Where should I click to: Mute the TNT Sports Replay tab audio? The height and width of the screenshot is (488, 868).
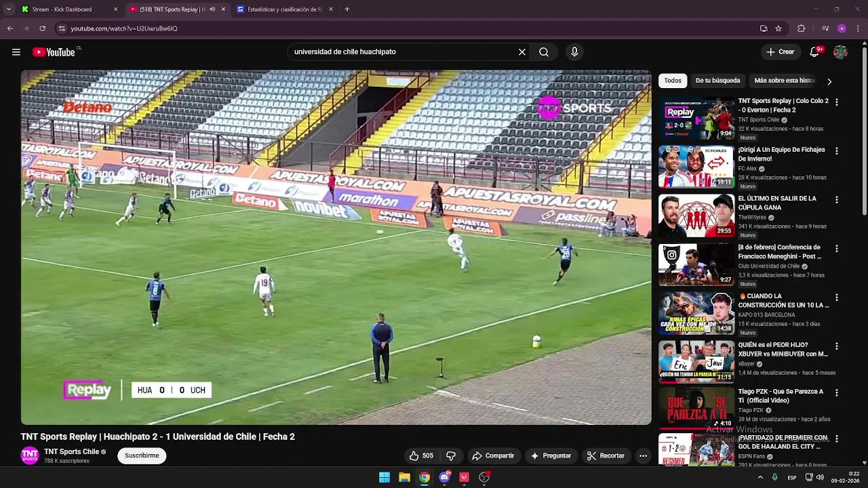pos(212,9)
